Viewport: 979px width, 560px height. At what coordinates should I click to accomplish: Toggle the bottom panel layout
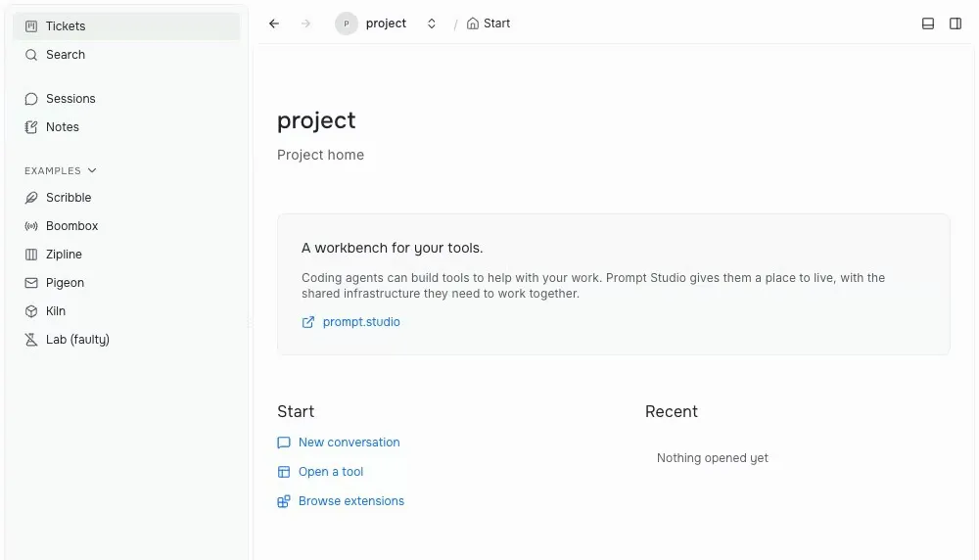[x=928, y=23]
